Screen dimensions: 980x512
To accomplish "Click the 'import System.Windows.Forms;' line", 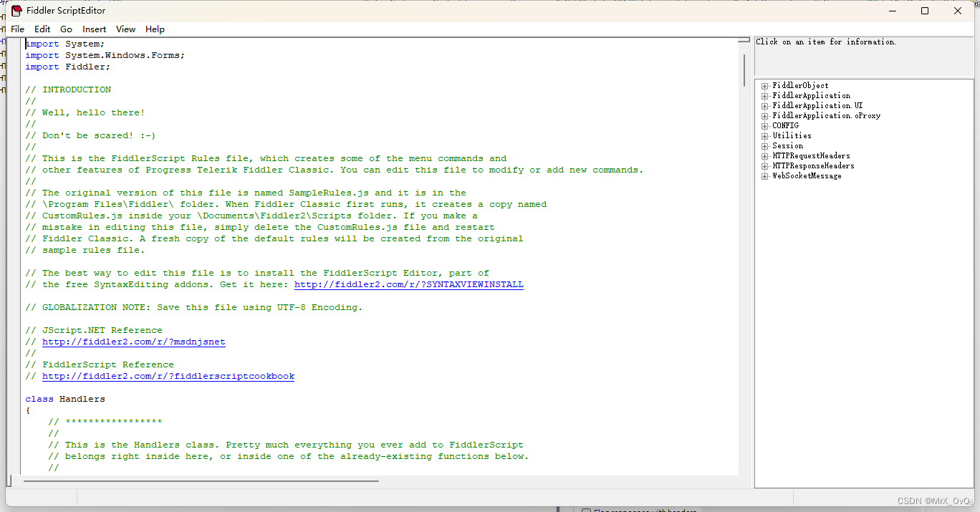I will tap(105, 55).
